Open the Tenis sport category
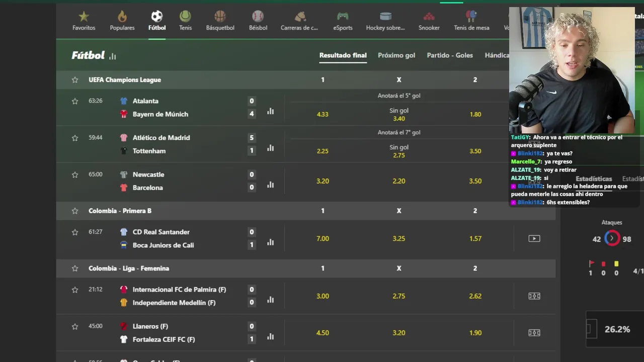This screenshot has width=644, height=362. 185,21
